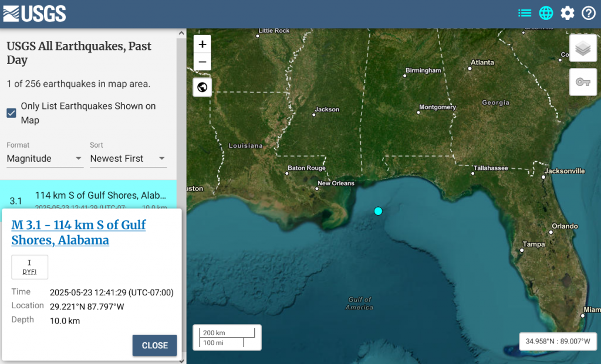Click the DYFI intensity badge
The width and height of the screenshot is (601, 364).
[29, 267]
